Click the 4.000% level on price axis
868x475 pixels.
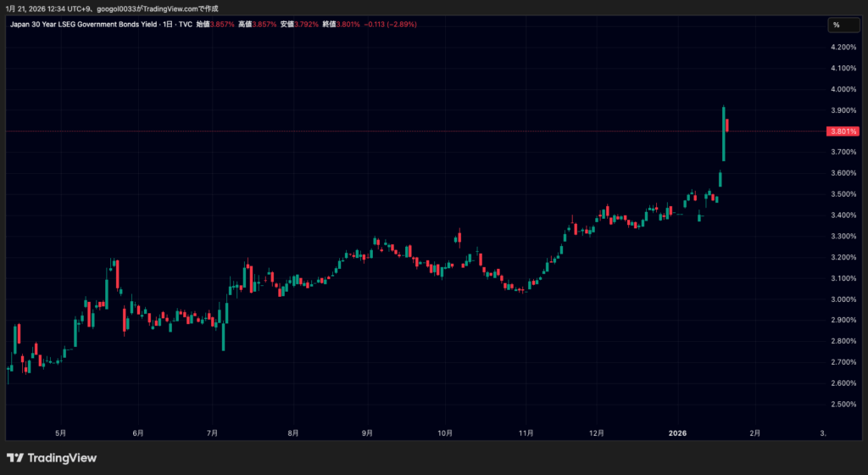(843, 89)
